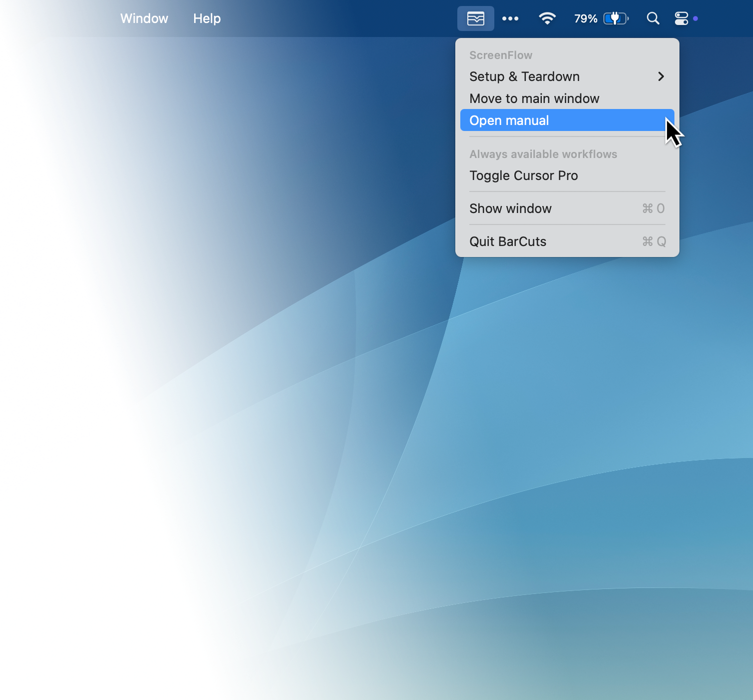Viewport: 753px width, 700px height.
Task: Toggle Cursor Pro from the workflows menu
Action: pyautogui.click(x=523, y=175)
